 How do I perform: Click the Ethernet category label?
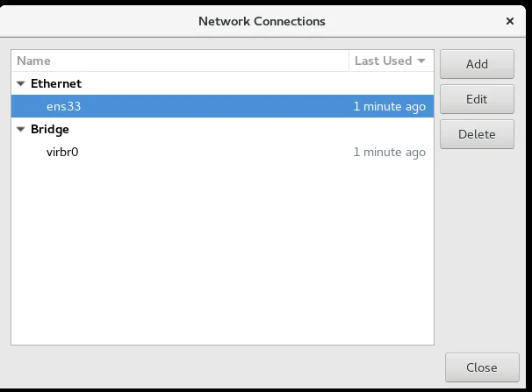tap(55, 83)
